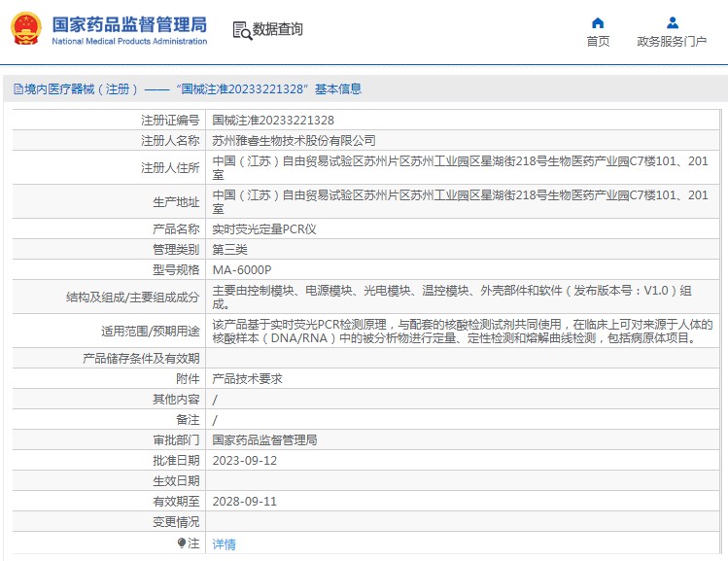Select 苏州雅睿生物技术股份有限公司 registrant name

[x=294, y=140]
